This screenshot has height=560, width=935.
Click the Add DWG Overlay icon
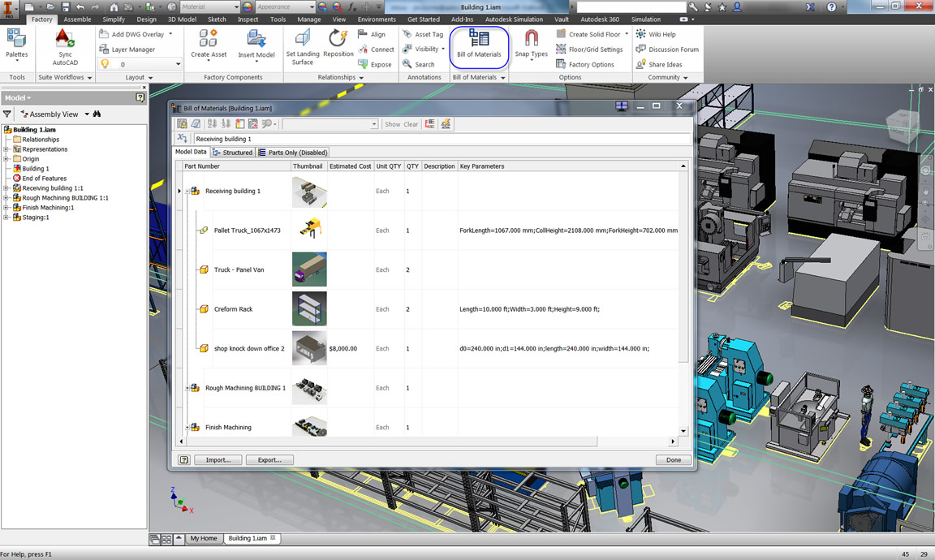pos(104,34)
